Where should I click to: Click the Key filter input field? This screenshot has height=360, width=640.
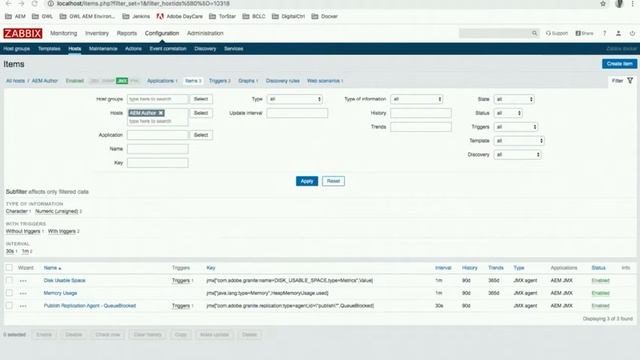click(158, 163)
